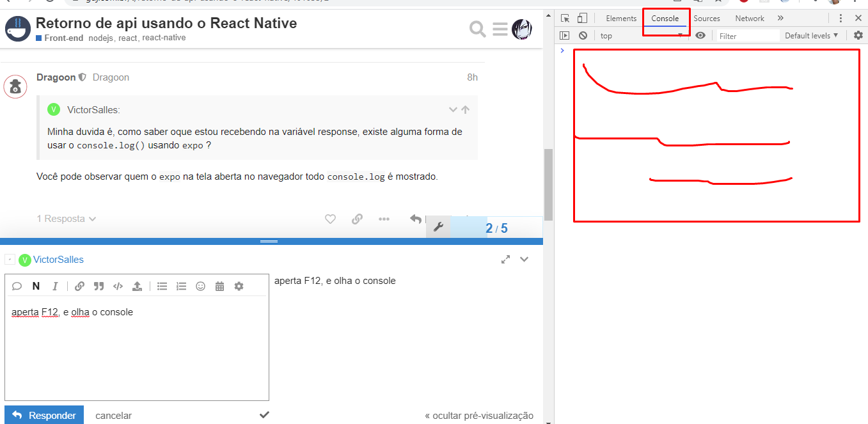The width and height of the screenshot is (868, 424).
Task: Apply bold formatting with the N button
Action: 36,286
